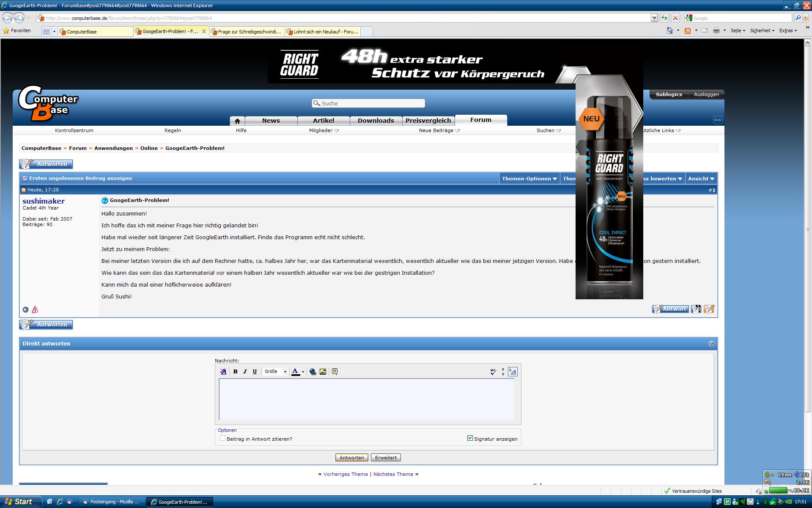The image size is (812, 508).
Task: Switch to the News tab
Action: pos(271,121)
